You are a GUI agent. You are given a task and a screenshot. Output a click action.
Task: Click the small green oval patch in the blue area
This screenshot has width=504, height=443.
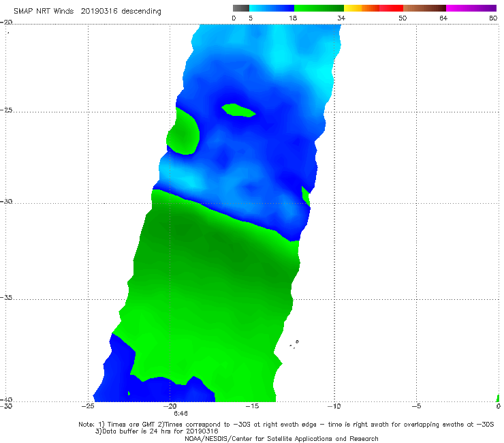pyautogui.click(x=238, y=110)
